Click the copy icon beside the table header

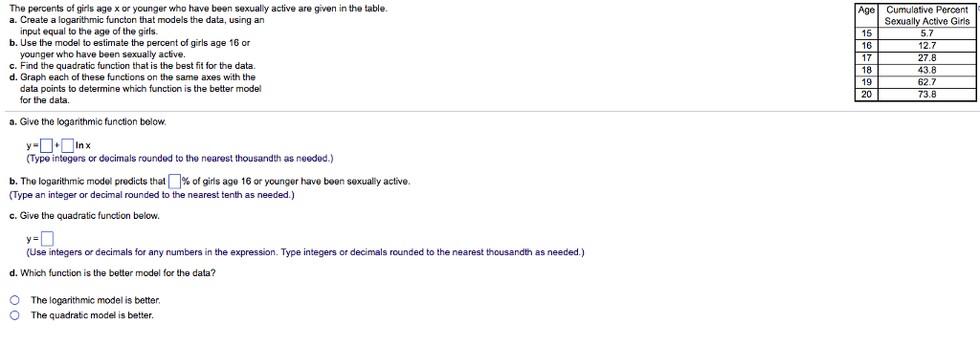978,10
